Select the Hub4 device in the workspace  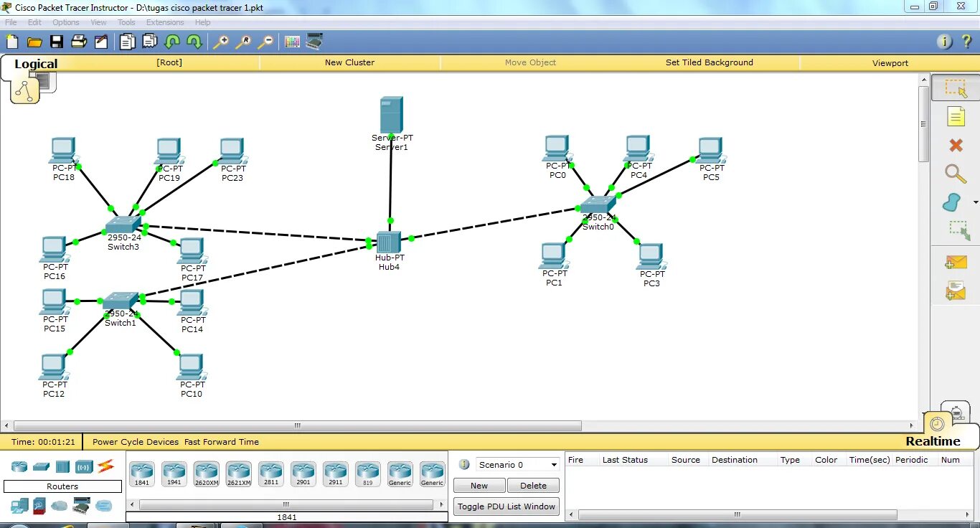[x=388, y=242]
